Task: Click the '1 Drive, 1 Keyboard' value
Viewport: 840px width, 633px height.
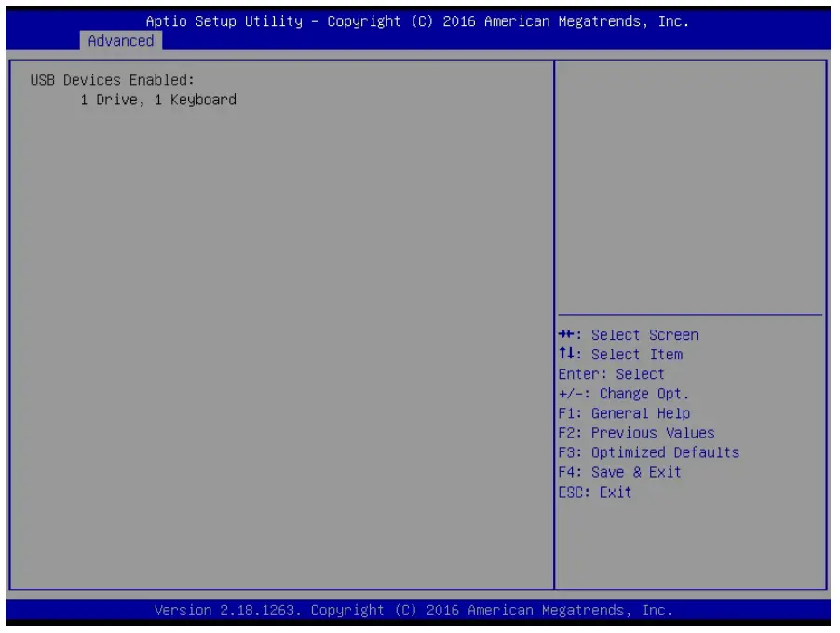Action: [158, 101]
